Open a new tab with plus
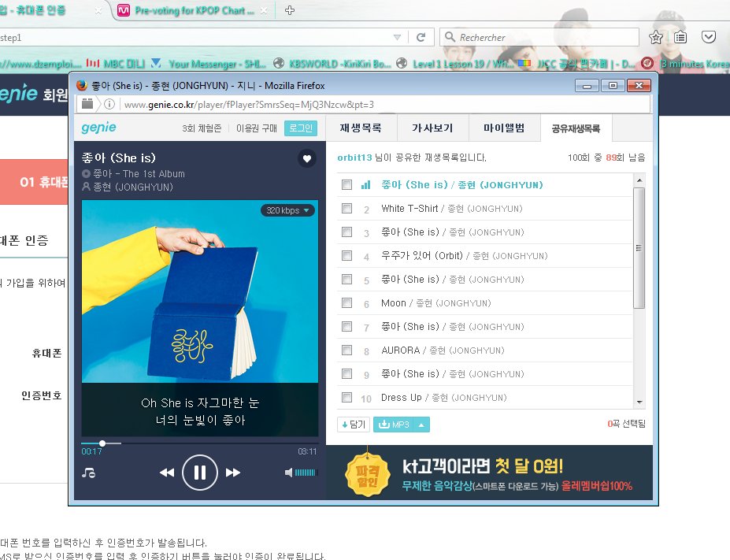This screenshot has height=560, width=730. [x=290, y=10]
